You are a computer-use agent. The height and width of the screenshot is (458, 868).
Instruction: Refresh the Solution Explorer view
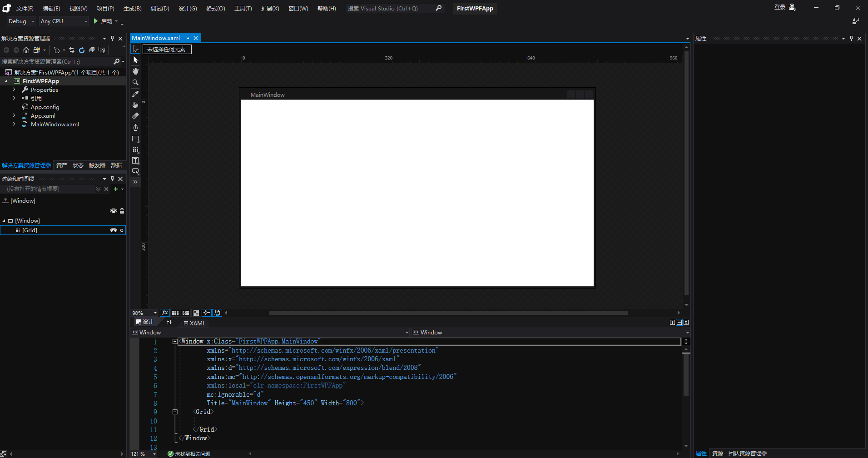click(82, 50)
